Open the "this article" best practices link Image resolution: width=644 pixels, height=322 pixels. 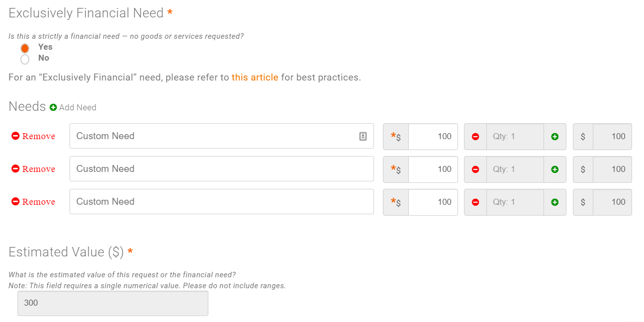coord(255,78)
